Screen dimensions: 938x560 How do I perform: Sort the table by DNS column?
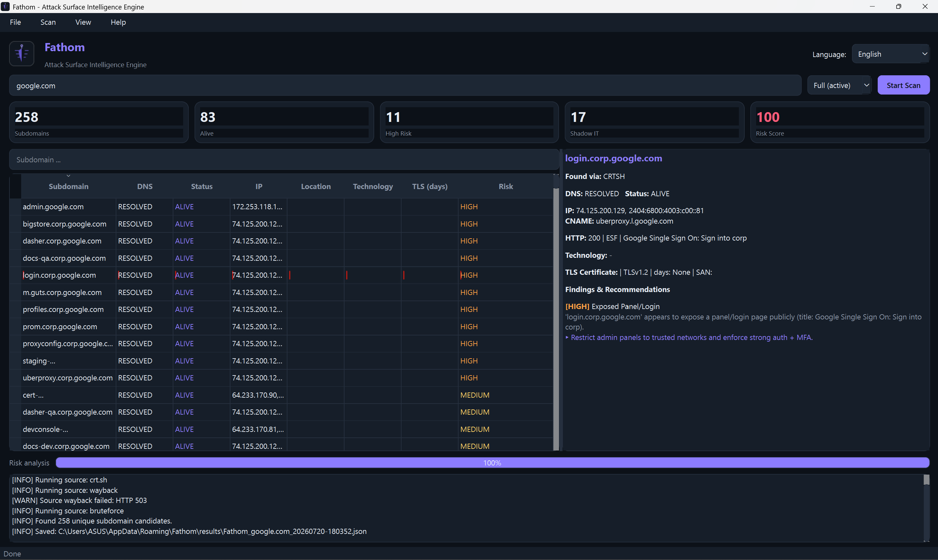click(145, 186)
